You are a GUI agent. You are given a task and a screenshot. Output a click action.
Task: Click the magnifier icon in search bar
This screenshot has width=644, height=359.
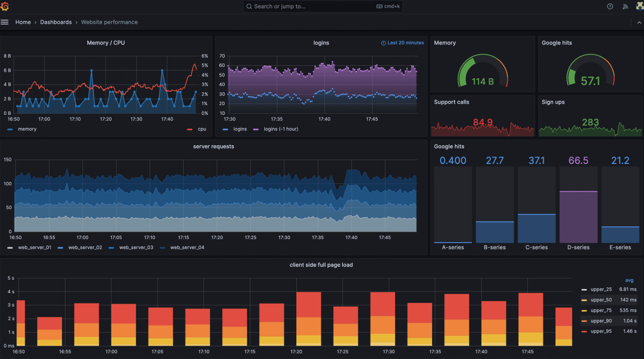point(249,6)
